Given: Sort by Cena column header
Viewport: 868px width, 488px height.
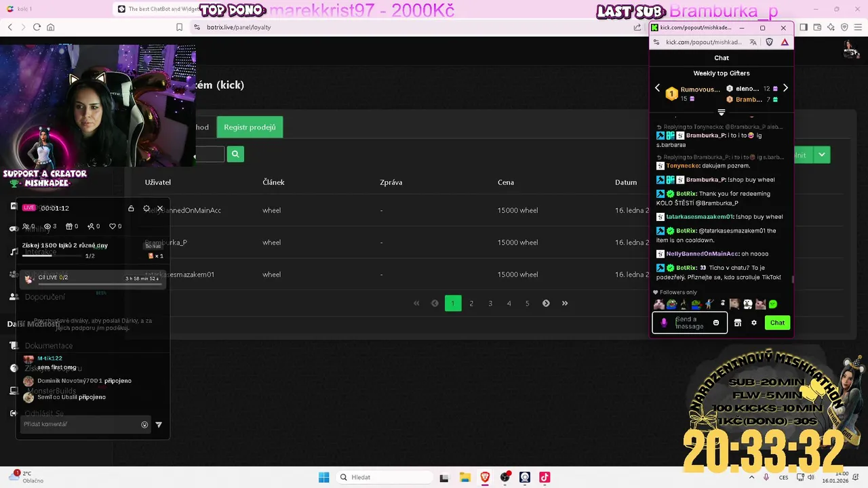Looking at the screenshot, I should pos(506,182).
